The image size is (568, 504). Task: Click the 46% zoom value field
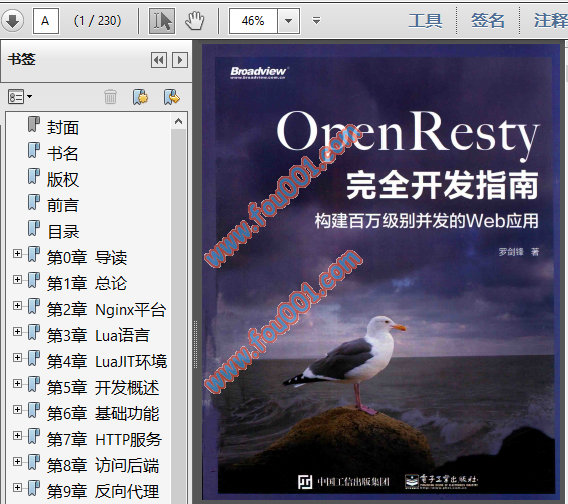(x=253, y=21)
